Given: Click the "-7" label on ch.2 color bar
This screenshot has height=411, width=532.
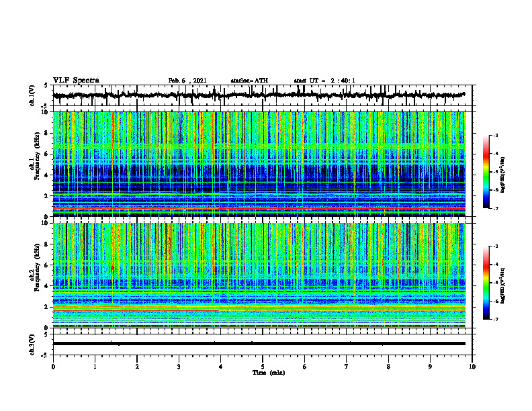Looking at the screenshot, I should point(495,319).
